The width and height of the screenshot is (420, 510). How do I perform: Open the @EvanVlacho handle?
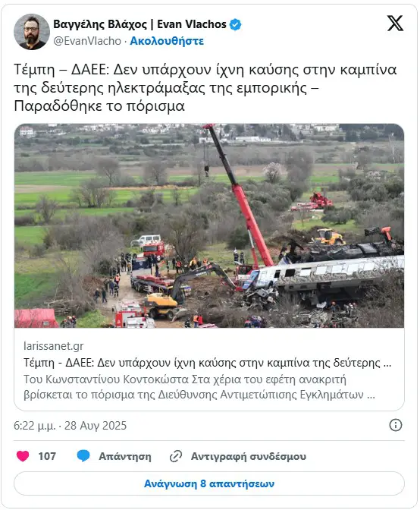(87, 41)
